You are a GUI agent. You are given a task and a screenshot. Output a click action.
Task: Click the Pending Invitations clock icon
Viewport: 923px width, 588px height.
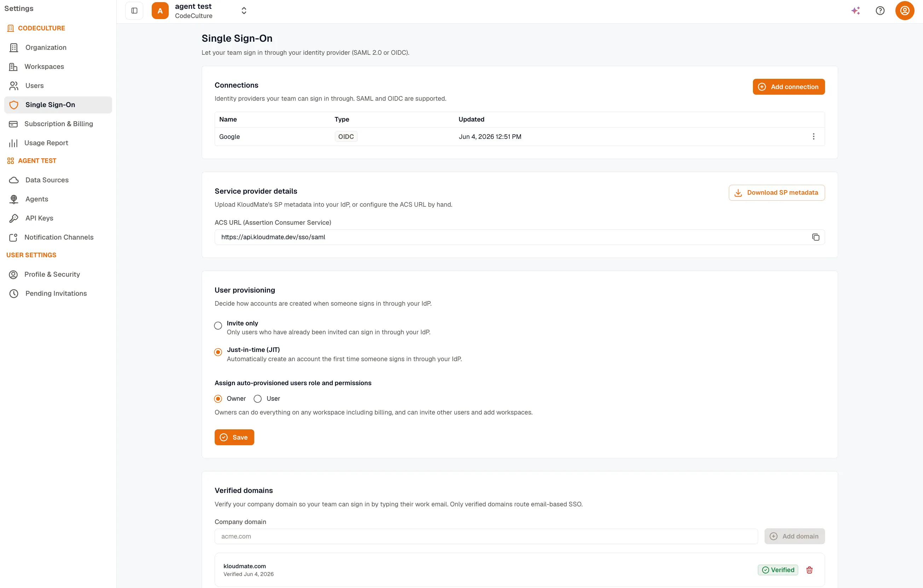tap(14, 293)
